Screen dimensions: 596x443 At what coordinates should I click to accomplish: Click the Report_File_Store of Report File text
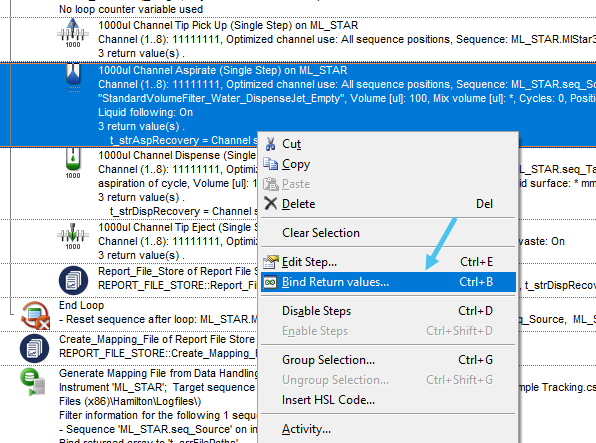point(178,272)
